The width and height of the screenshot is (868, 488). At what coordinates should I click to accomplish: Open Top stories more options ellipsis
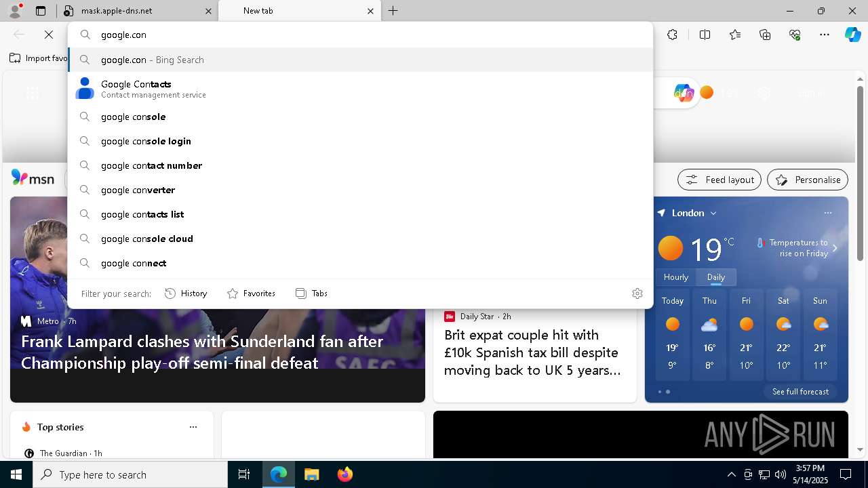[x=193, y=427]
